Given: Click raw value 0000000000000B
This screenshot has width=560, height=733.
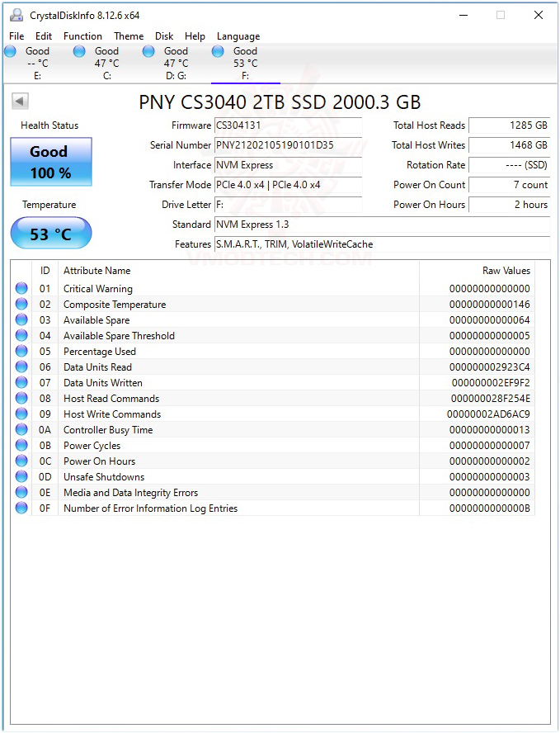Looking at the screenshot, I should point(489,508).
